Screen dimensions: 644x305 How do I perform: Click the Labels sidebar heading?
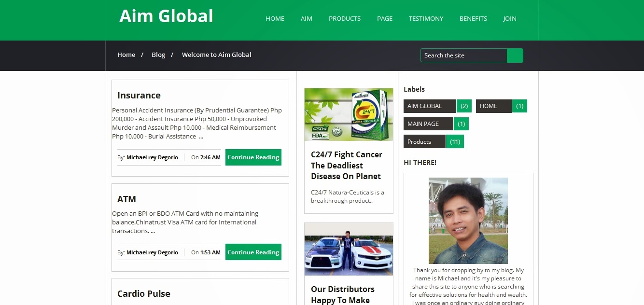[414, 89]
